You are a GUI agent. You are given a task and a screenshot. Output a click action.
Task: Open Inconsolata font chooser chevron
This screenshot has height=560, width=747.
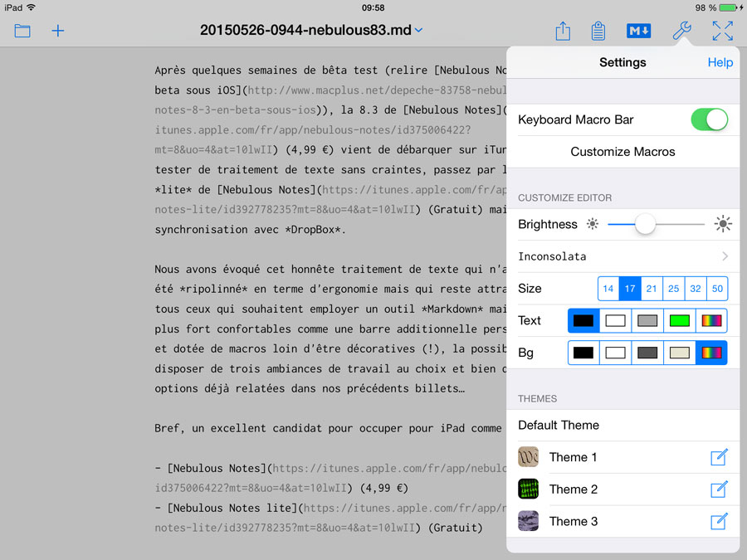coord(725,256)
